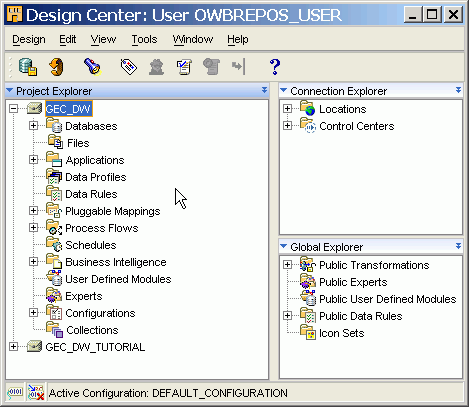Expand the Applications node
This screenshot has height=407, width=469.
[x=33, y=160]
